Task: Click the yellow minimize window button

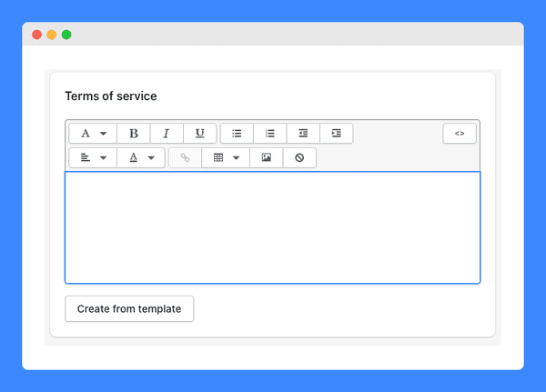Action: coord(52,35)
